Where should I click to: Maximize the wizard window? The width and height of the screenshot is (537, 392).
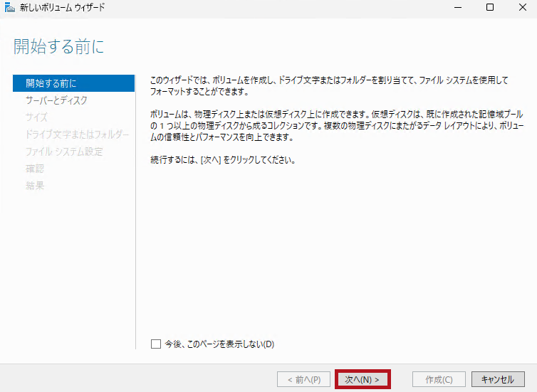pos(490,8)
